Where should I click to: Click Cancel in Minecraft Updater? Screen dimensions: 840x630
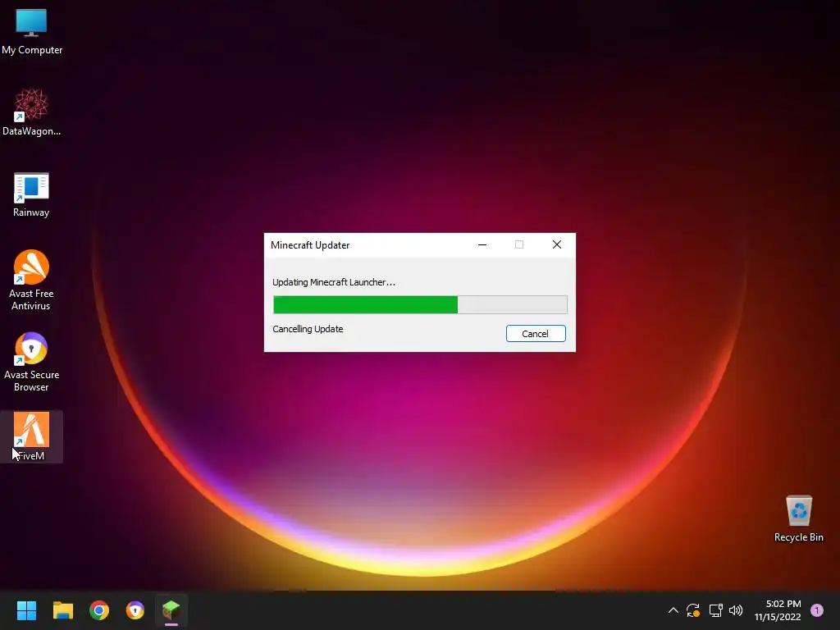pos(536,334)
